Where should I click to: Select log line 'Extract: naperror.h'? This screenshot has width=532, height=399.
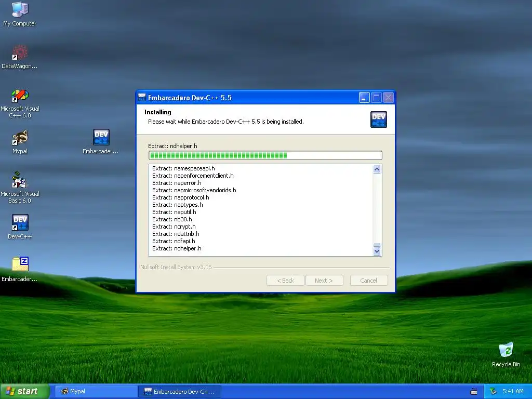coord(177,183)
